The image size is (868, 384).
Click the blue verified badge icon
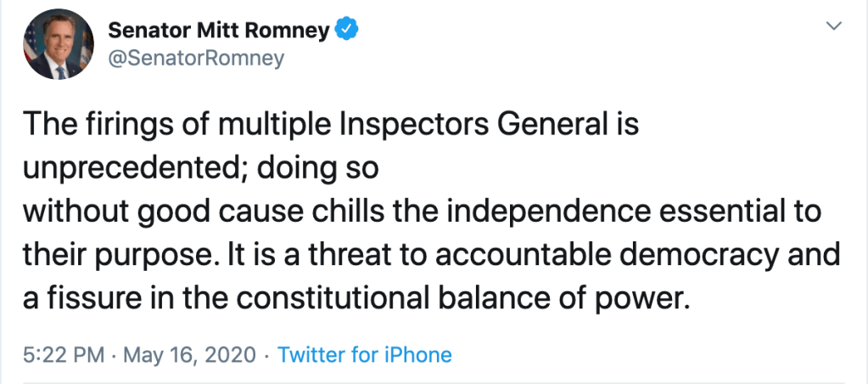pyautogui.click(x=346, y=31)
